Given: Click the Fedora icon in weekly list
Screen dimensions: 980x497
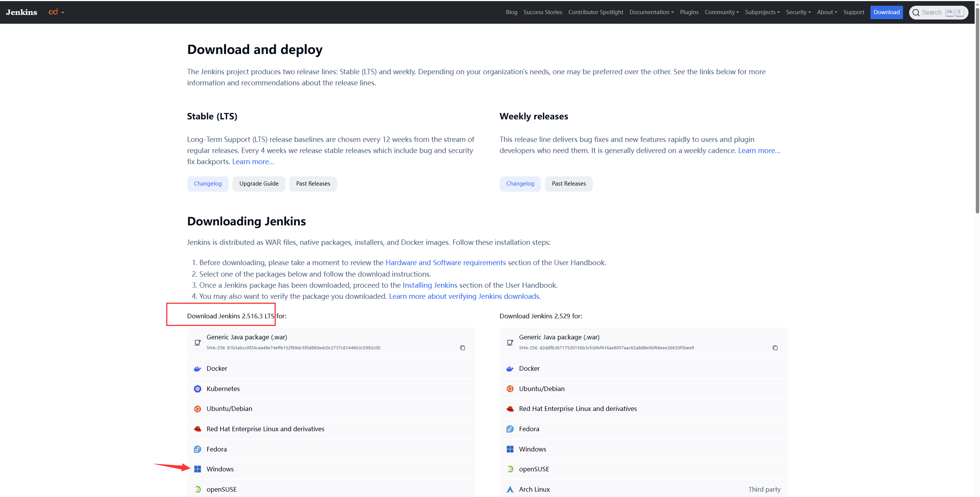Looking at the screenshot, I should click(x=510, y=429).
